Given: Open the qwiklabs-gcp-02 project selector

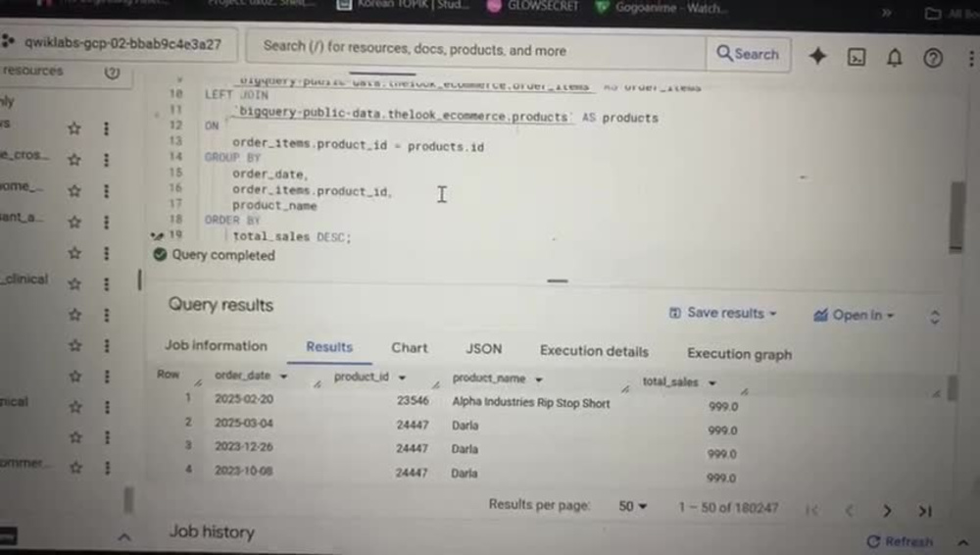Looking at the screenshot, I should click(x=117, y=44).
